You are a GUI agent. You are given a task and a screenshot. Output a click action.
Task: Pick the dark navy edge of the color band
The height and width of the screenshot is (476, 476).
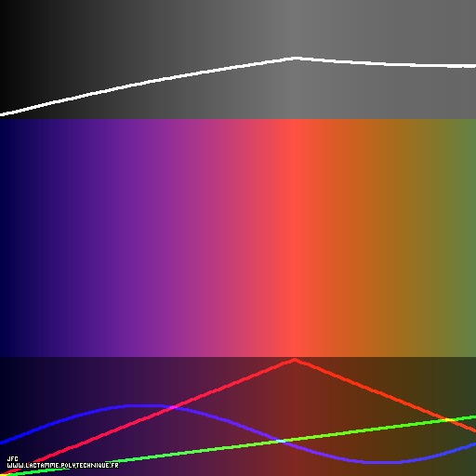pyautogui.click(x=5, y=238)
